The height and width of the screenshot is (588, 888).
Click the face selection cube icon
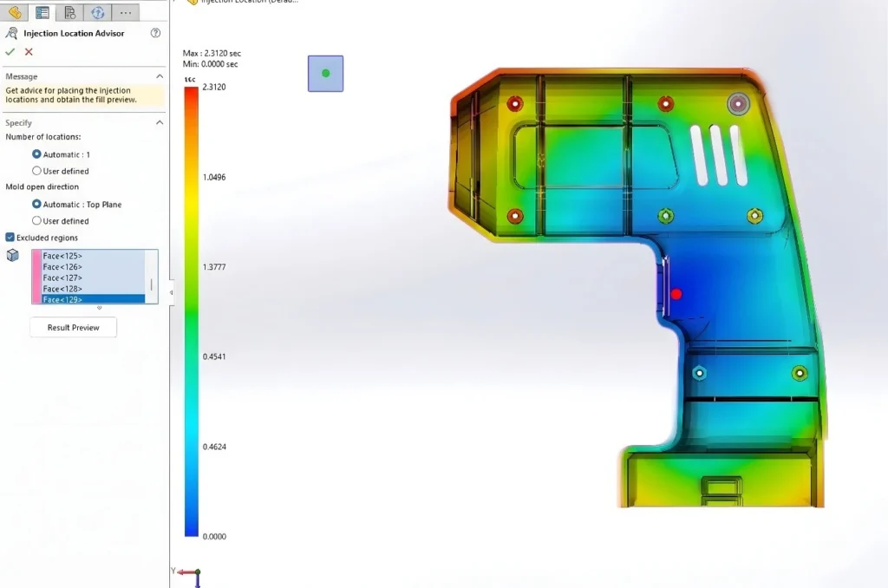pos(12,256)
